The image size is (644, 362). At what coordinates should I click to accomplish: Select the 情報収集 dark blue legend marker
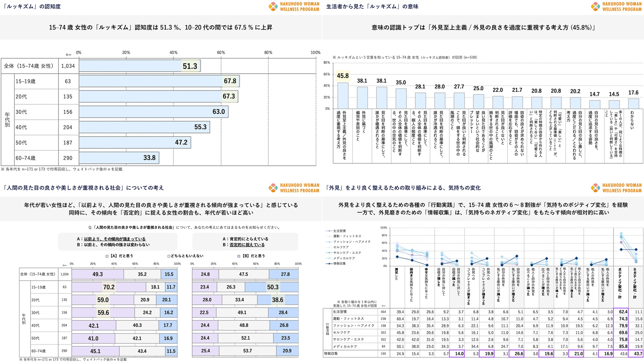tap(329, 264)
